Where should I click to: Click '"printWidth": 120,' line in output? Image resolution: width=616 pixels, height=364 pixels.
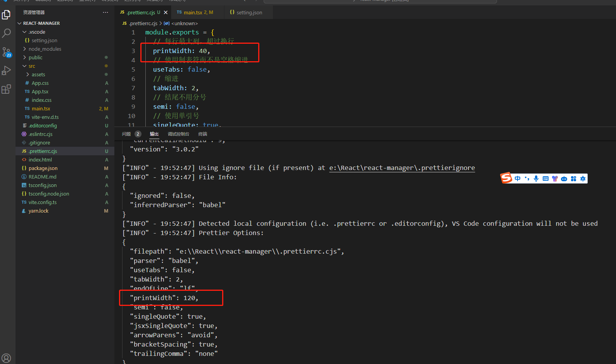(164, 298)
